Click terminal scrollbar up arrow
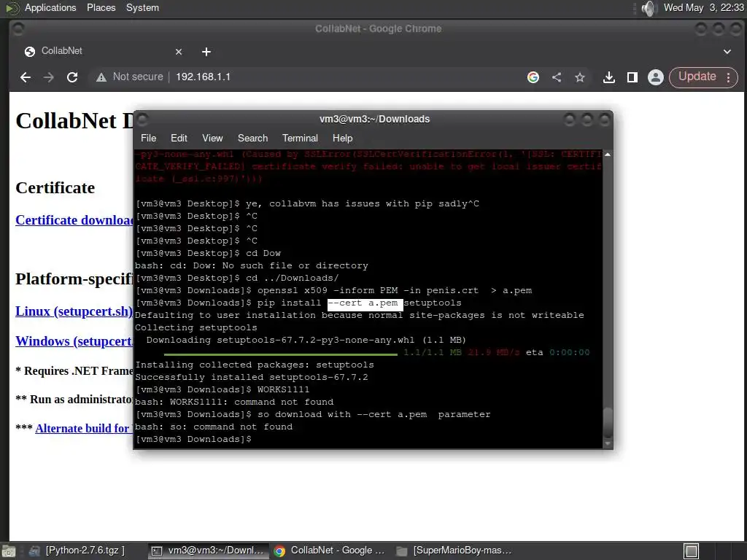Screen dimensions: 747x560 point(608,155)
